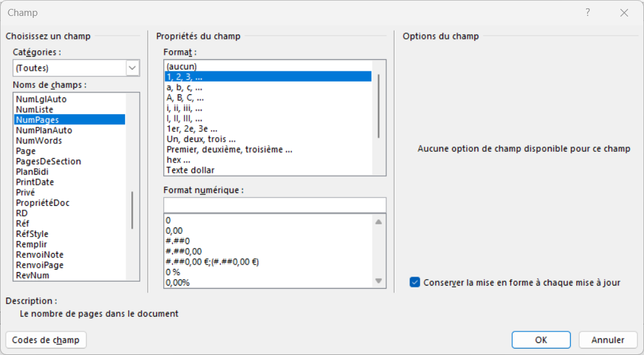Open the Catégories dropdown
This screenshot has width=644, height=355.
[133, 68]
